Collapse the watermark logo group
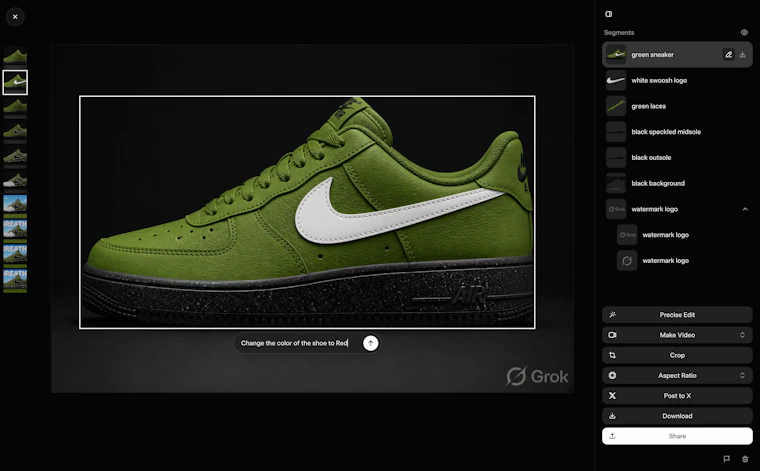Viewport: 760px width, 471px height. [x=745, y=209]
